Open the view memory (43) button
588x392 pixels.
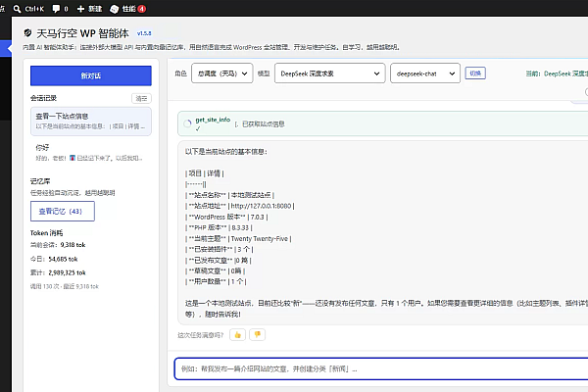[63, 212]
